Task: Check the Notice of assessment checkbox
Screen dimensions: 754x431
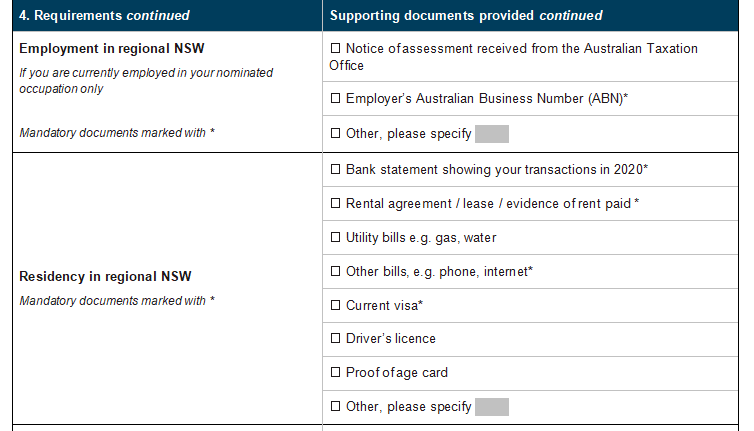Action: click(336, 48)
